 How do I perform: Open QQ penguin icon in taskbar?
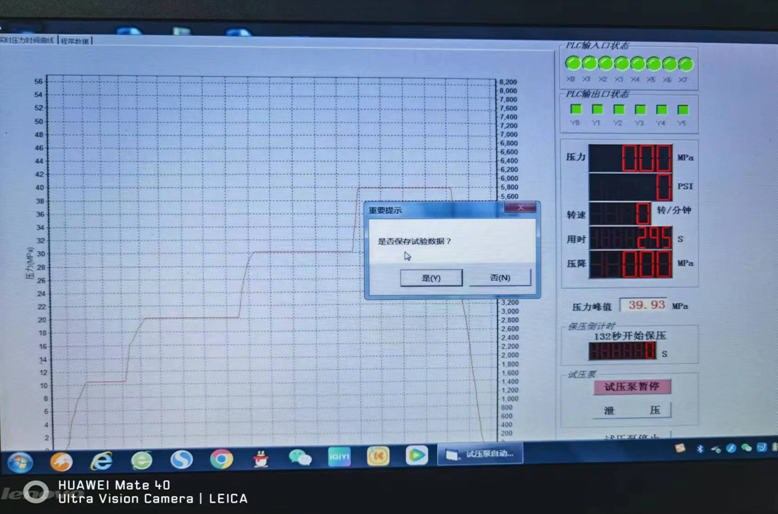tap(261, 459)
